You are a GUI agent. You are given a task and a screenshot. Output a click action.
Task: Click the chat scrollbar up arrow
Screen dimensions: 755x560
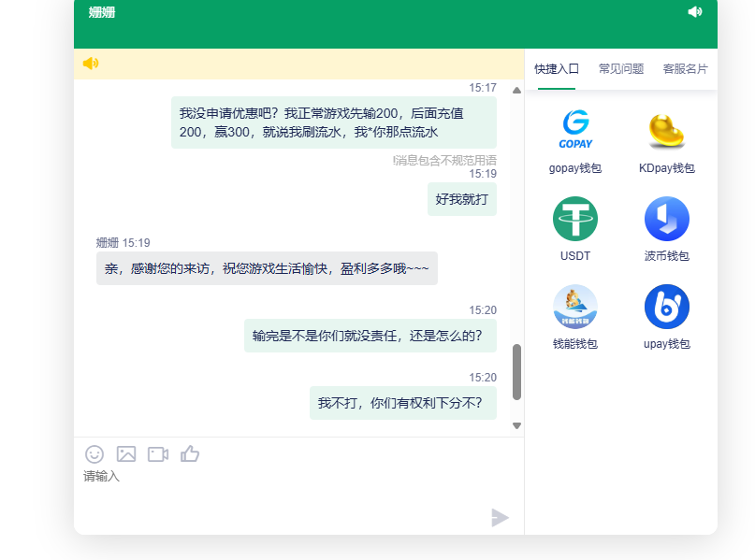pyautogui.click(x=516, y=91)
